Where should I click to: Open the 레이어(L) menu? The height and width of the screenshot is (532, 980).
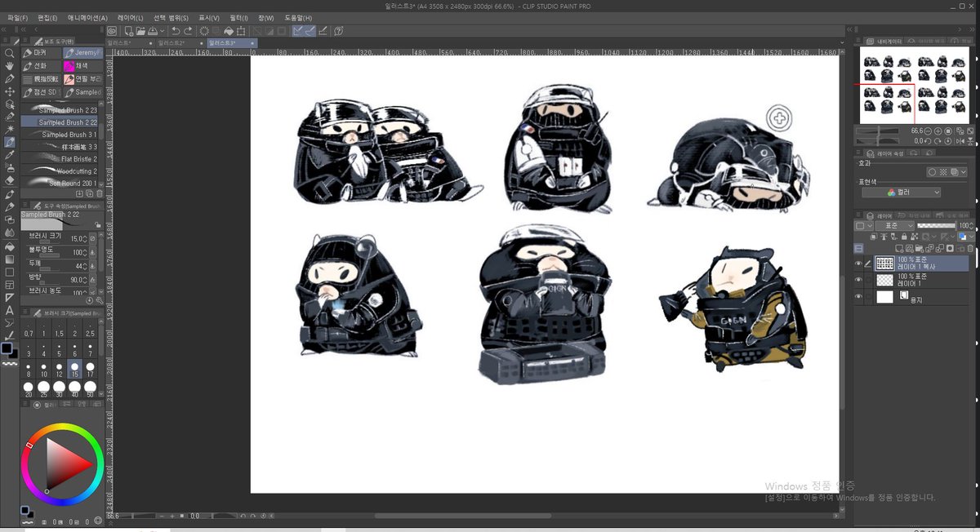click(131, 17)
